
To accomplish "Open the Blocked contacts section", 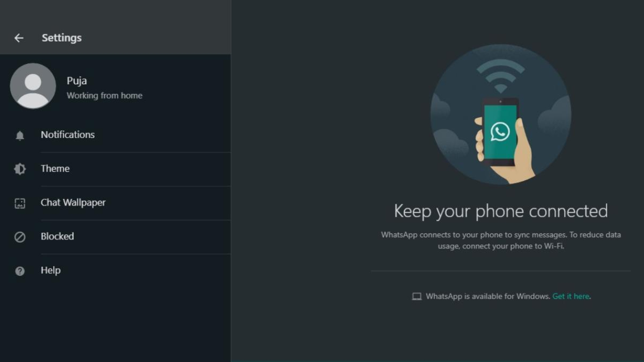I will (x=57, y=236).
